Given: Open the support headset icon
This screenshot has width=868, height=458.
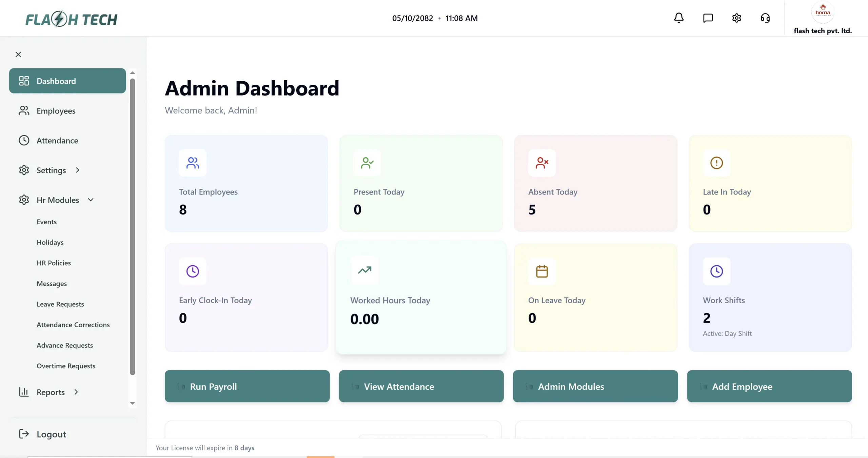Looking at the screenshot, I should (x=765, y=18).
